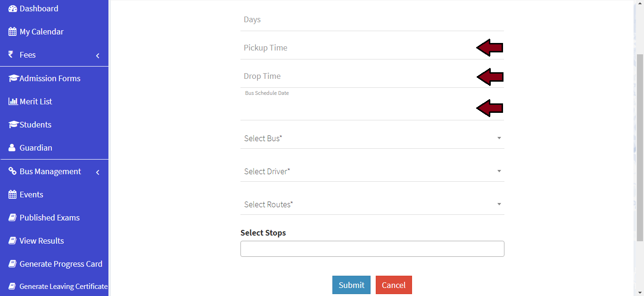Go to View Results menu item
Viewport: 644px width, 296px height.
coord(41,241)
